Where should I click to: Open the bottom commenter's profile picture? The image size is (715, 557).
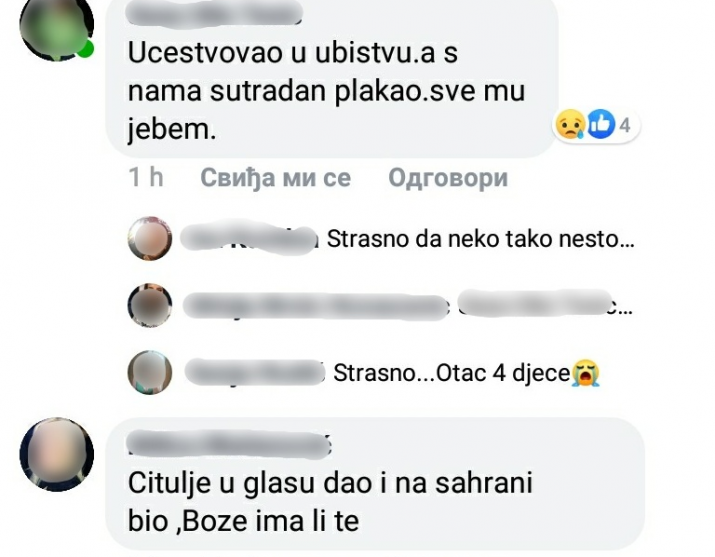(x=57, y=454)
